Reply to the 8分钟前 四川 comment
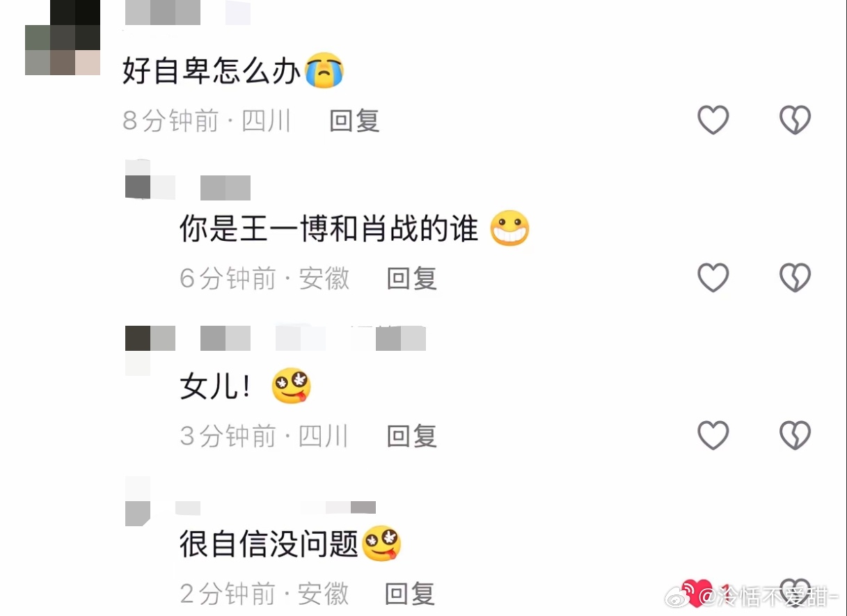The height and width of the screenshot is (616, 847). [x=354, y=121]
